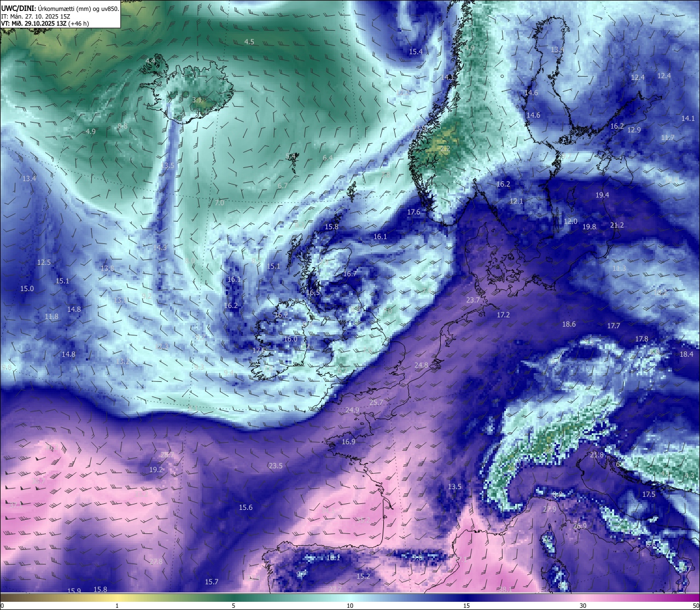Click the "24.9" map value
The image size is (700, 610).
(x=352, y=410)
